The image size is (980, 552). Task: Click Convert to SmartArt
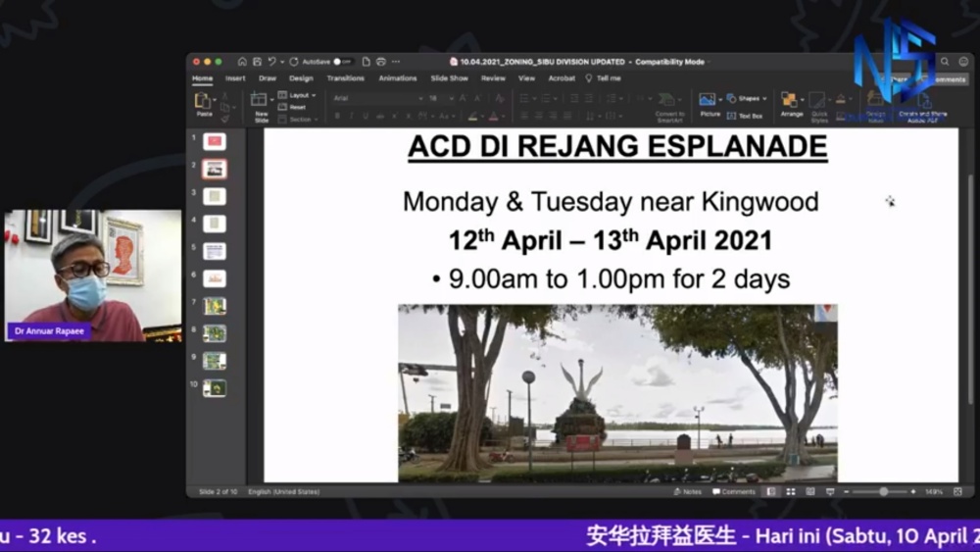tap(669, 106)
